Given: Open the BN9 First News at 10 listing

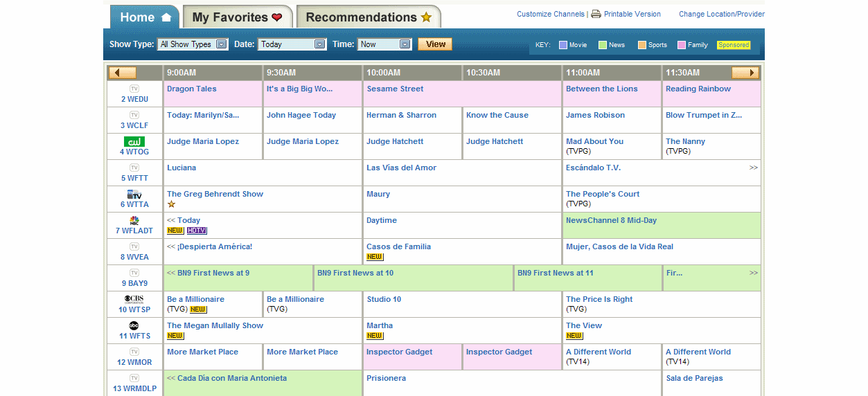Looking at the screenshot, I should [x=355, y=273].
